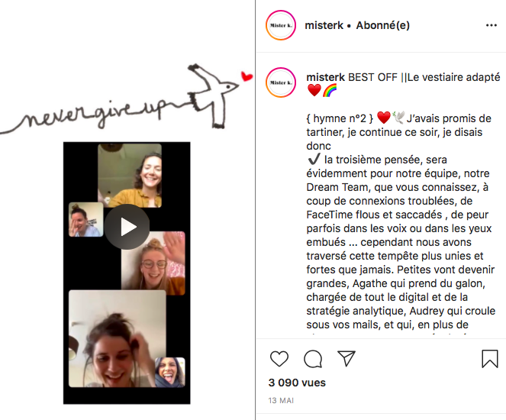
Task: Click the small left video tile
Action: tap(86, 219)
